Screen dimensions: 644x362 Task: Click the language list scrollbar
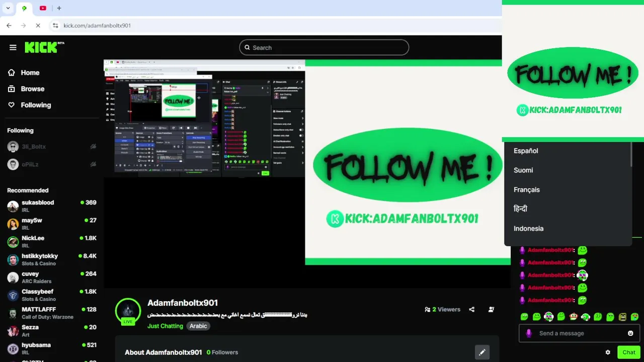coord(631,155)
